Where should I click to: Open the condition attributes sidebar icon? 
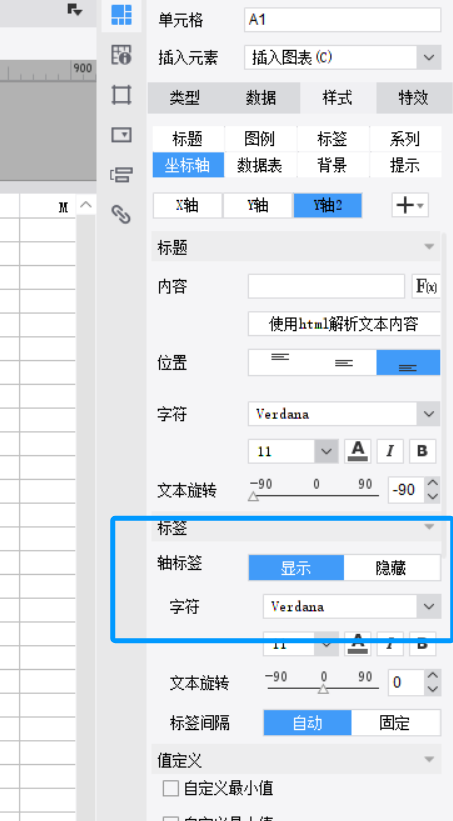(x=121, y=175)
